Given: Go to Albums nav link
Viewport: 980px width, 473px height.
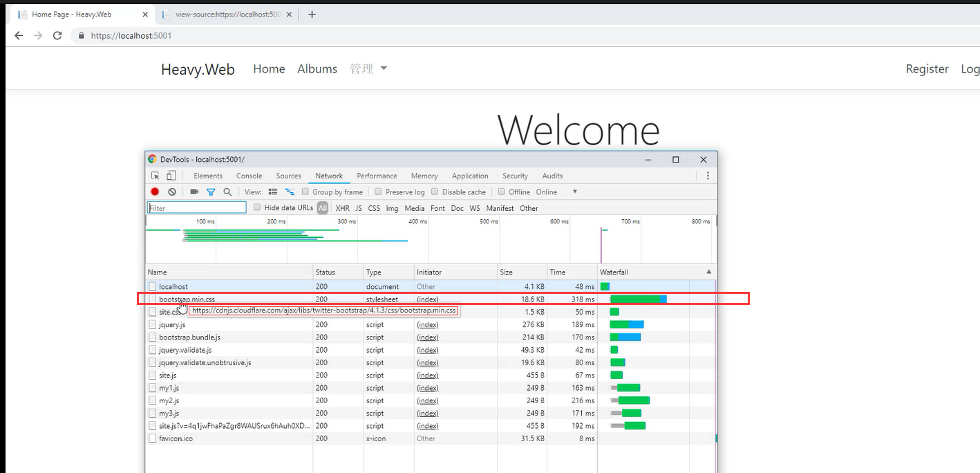Looking at the screenshot, I should point(317,68).
